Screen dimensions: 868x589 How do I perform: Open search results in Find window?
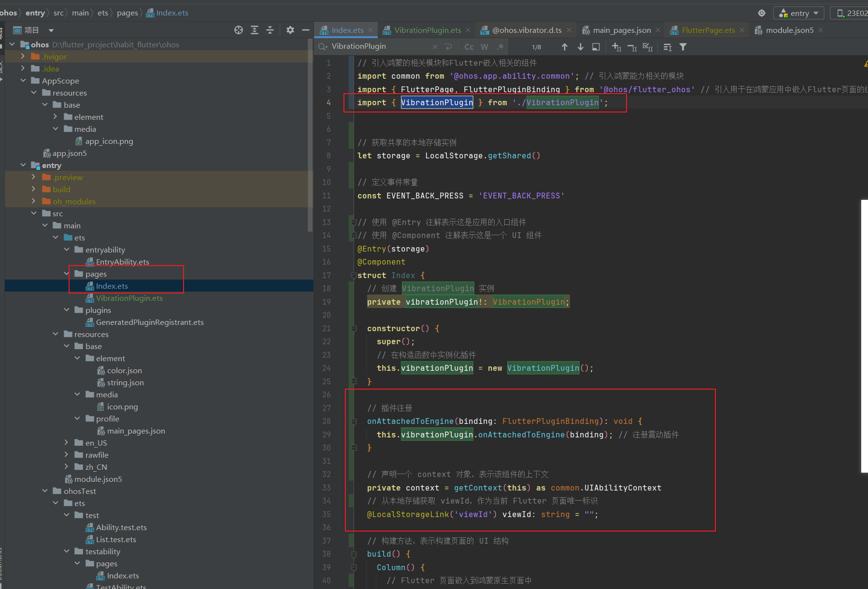(596, 47)
